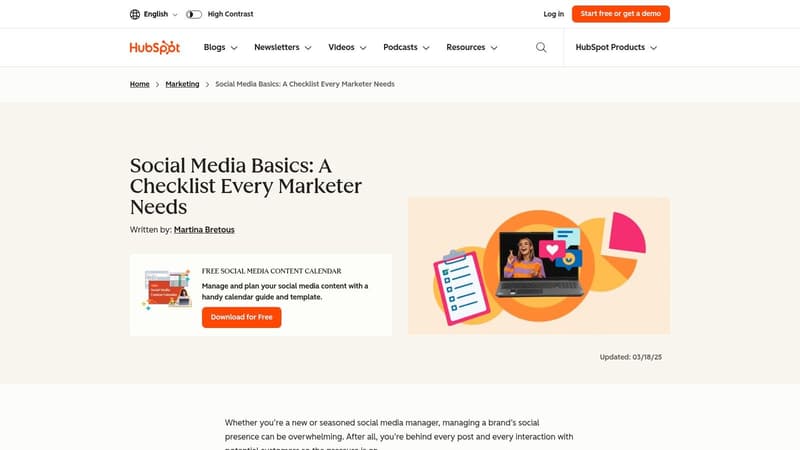Click the Free Social Media Content Calendar heading

[x=271, y=271]
